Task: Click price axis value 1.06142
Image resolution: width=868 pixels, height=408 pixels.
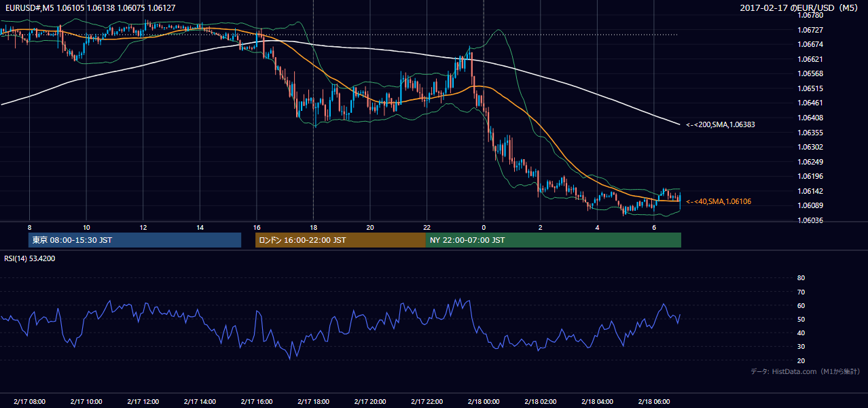Action: pos(810,191)
